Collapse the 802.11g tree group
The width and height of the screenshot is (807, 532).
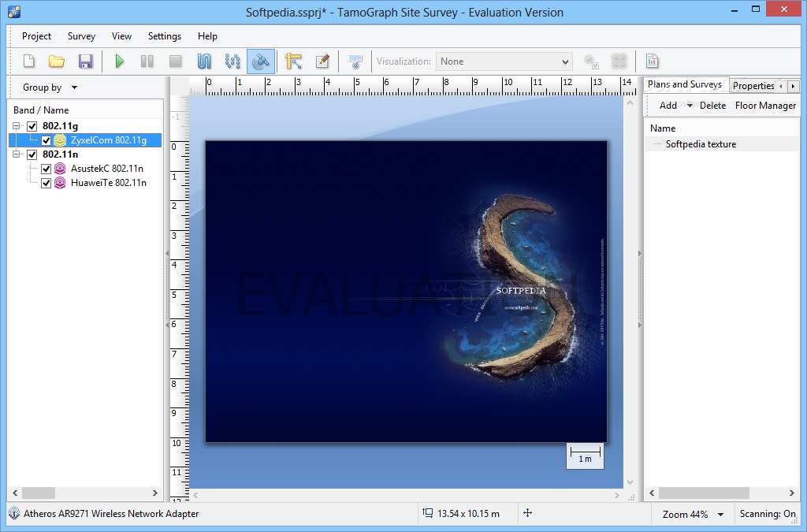[17, 126]
